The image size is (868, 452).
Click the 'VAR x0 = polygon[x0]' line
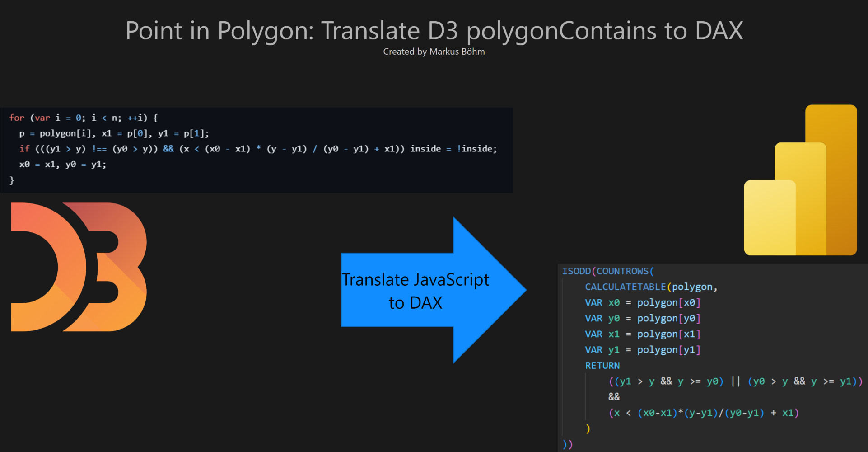[x=643, y=303]
